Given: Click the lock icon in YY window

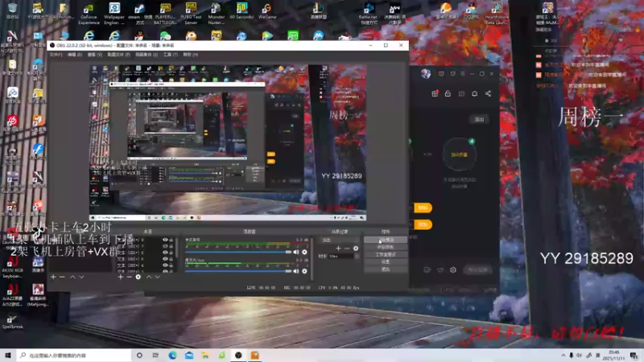Looking at the screenshot, I should (448, 93).
